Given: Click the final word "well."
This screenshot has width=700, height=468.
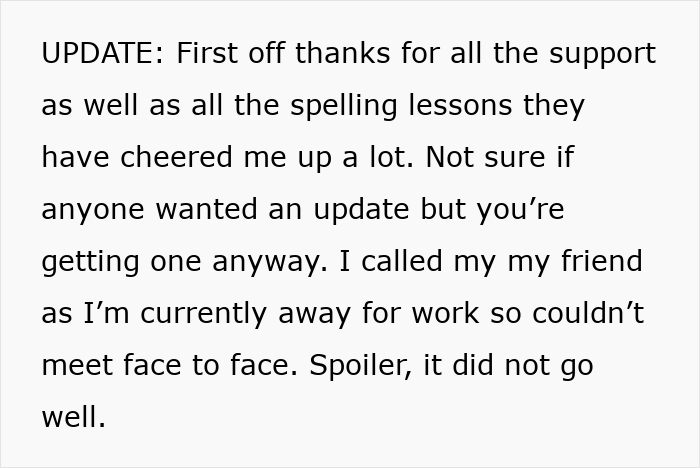Looking at the screenshot, I should point(74,417).
